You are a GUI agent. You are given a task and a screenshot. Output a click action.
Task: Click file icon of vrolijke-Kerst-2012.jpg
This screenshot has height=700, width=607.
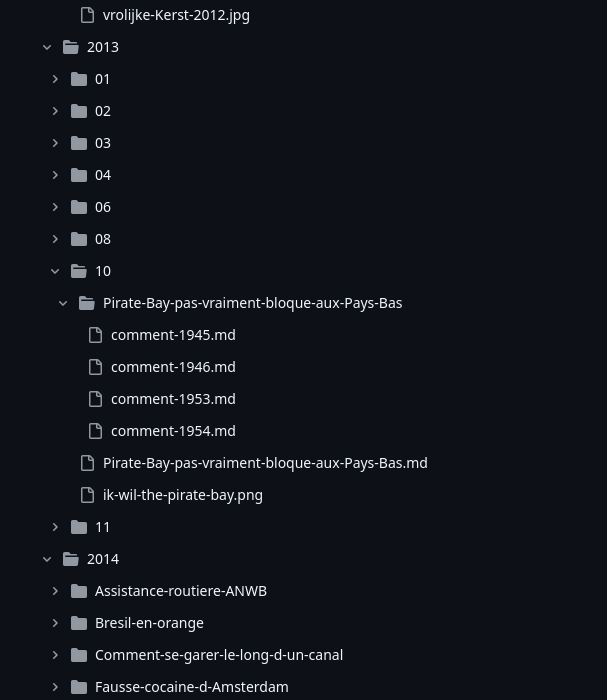click(x=88, y=15)
